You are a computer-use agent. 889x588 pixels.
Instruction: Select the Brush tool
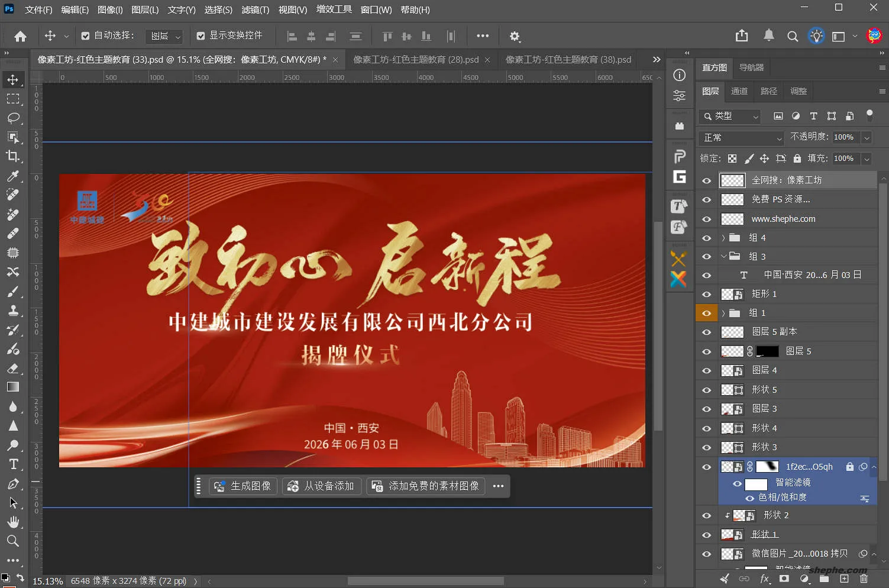click(13, 291)
